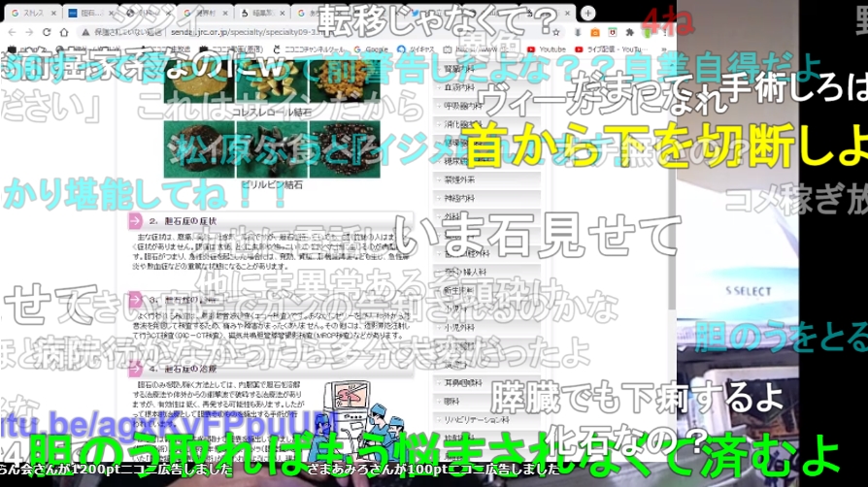Open the ニコニコチャンネルツール bookmark
This screenshot has height=487, width=868.
[x=310, y=49]
